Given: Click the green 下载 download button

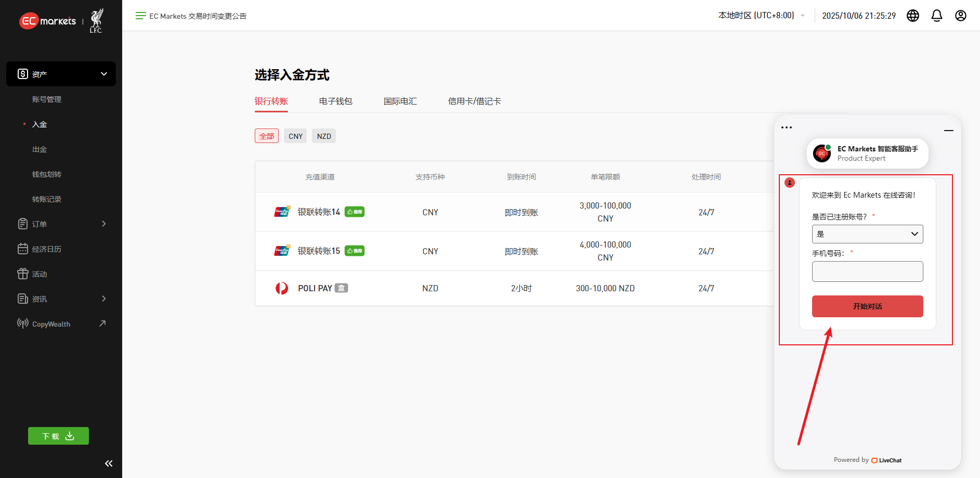Looking at the screenshot, I should (58, 436).
